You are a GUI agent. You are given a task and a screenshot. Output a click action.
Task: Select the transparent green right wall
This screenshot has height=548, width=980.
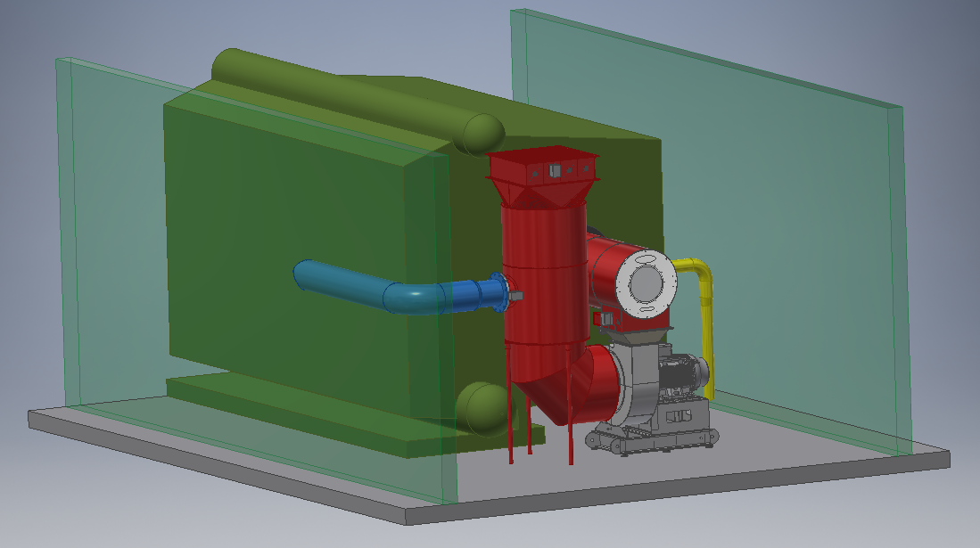(x=712, y=231)
